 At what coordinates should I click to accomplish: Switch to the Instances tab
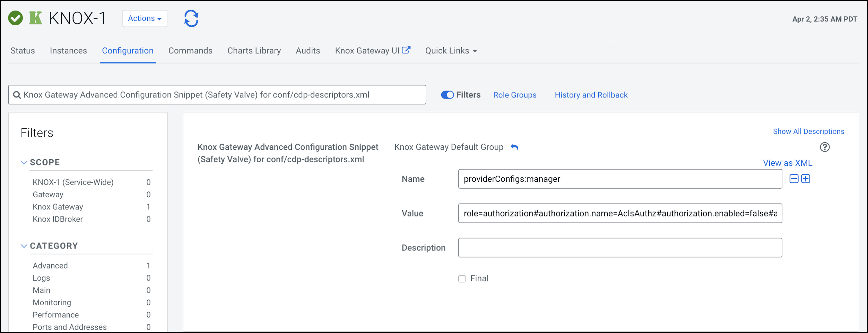click(68, 51)
